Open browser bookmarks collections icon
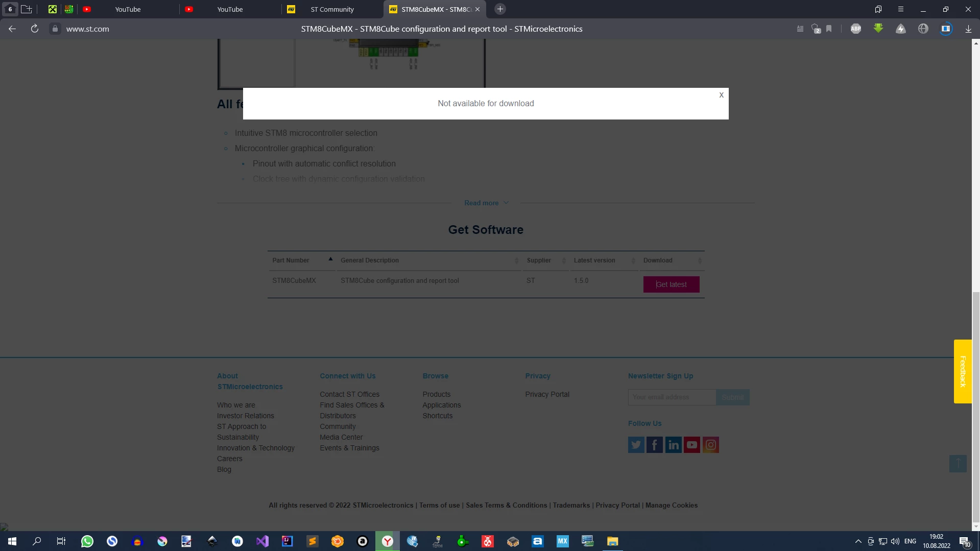980x551 pixels. pyautogui.click(x=878, y=9)
